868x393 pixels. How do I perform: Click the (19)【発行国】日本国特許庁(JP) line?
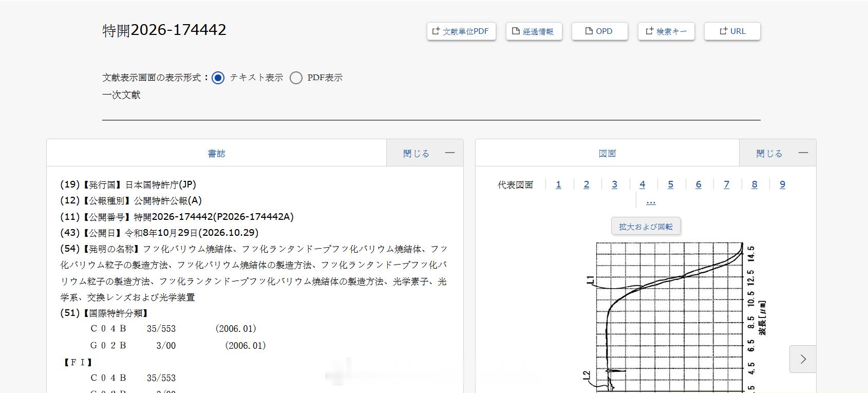128,184
